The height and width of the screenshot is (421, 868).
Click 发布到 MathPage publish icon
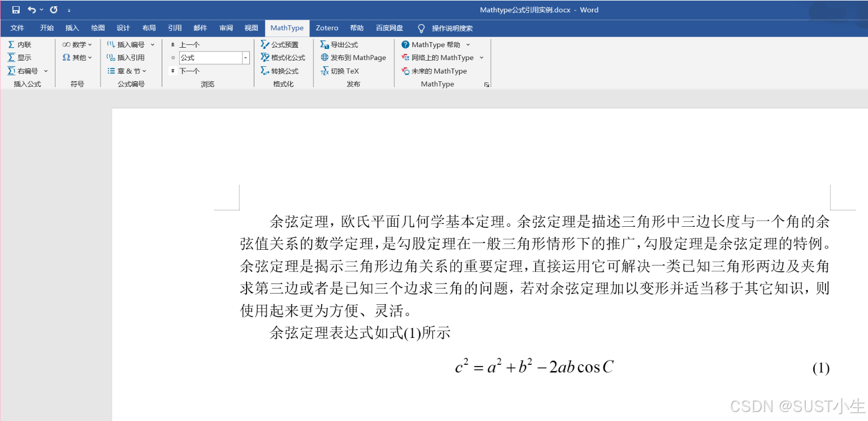(x=353, y=57)
